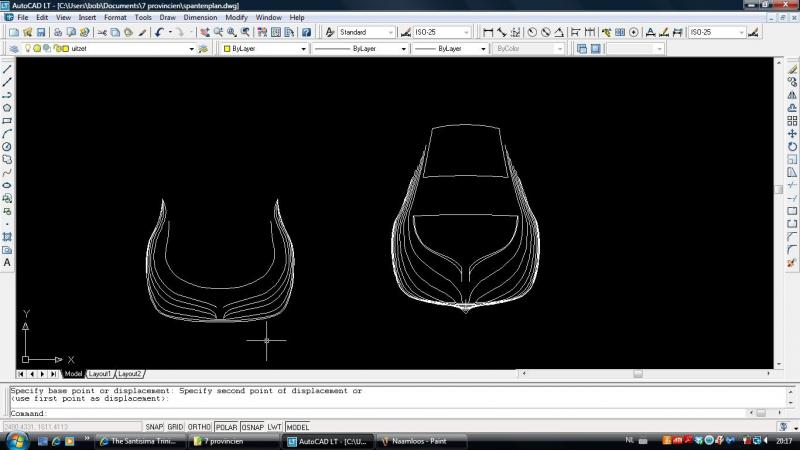The width and height of the screenshot is (800, 450).
Task: Open the Insert menu
Action: click(87, 17)
